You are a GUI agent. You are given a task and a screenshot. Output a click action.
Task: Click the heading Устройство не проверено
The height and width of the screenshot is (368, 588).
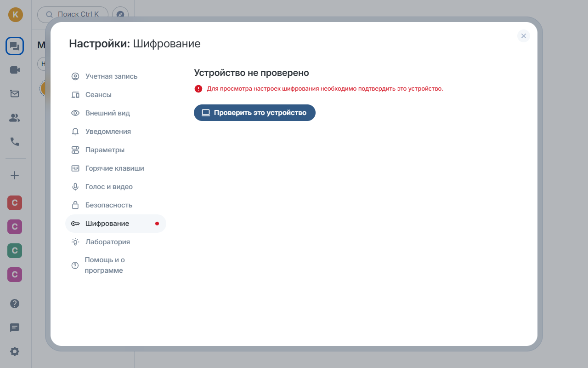[251, 73]
